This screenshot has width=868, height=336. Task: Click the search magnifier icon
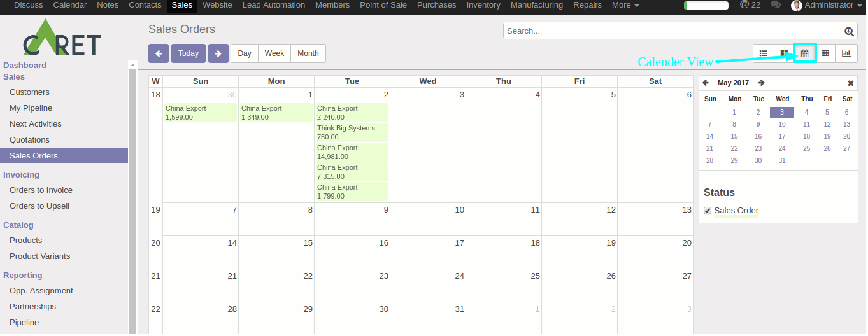point(849,31)
